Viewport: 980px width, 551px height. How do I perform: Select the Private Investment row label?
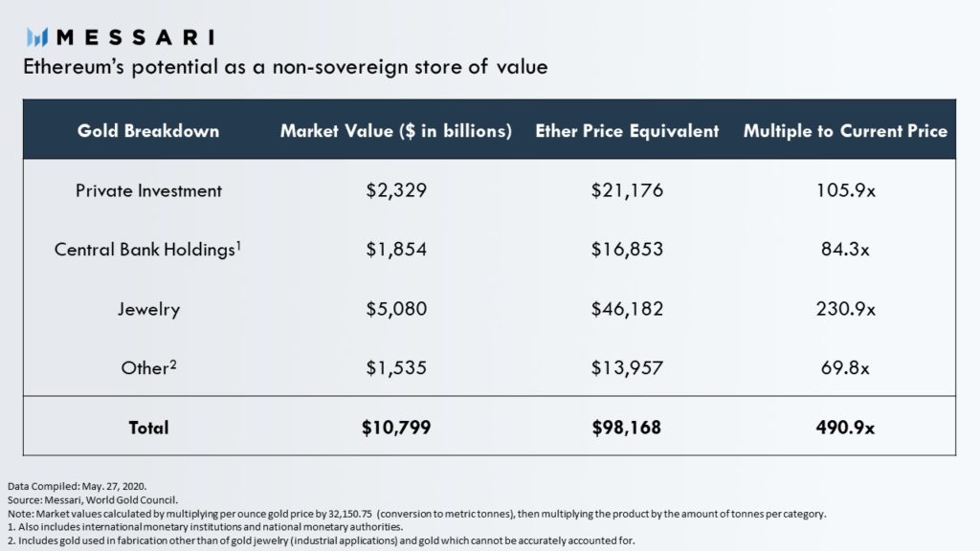tap(148, 190)
